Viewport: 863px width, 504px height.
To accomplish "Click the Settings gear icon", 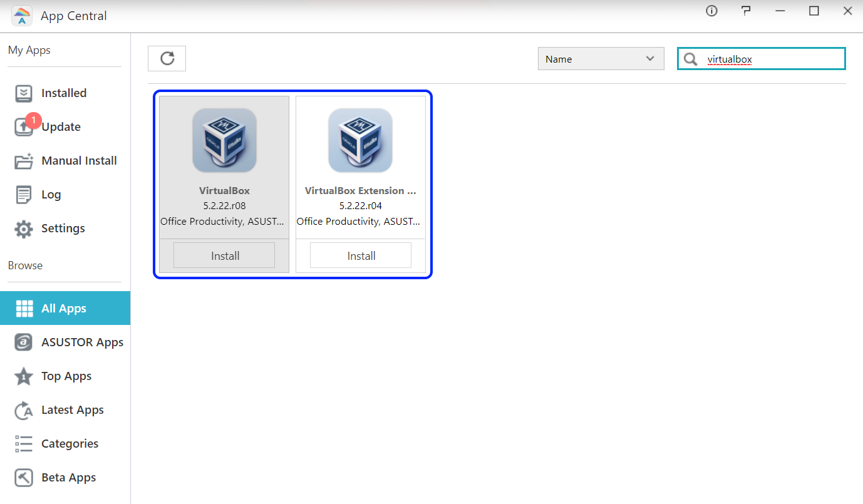I will click(x=24, y=229).
